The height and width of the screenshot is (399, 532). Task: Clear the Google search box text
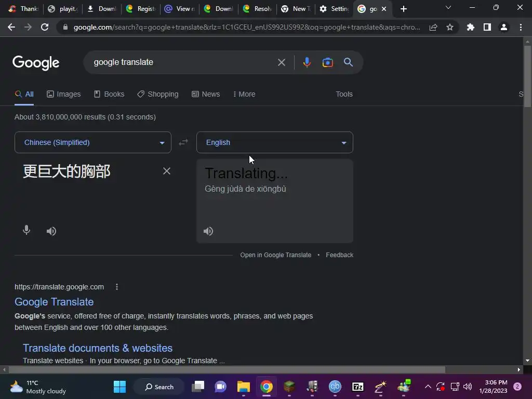point(281,62)
